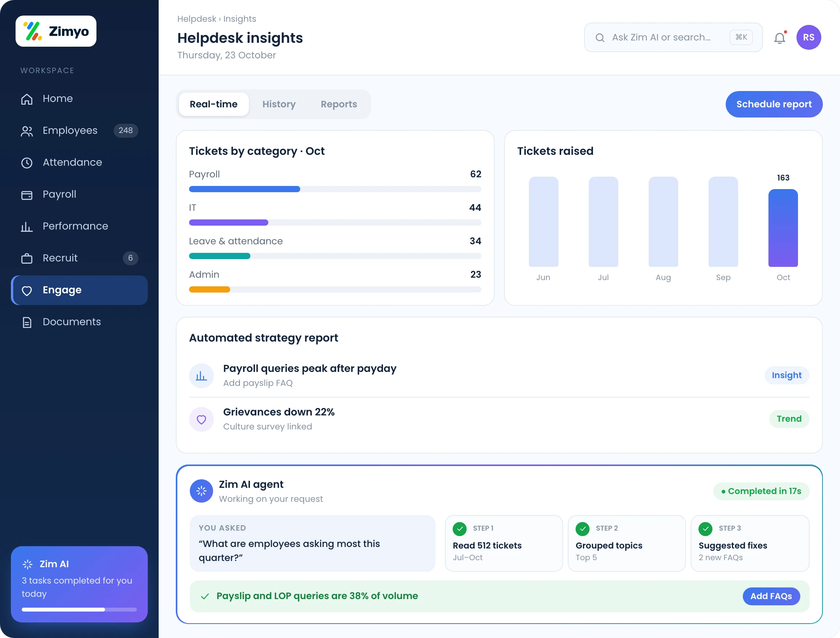The image size is (840, 638).
Task: Click the Oct bar in Tickets raised
Action: pos(783,228)
